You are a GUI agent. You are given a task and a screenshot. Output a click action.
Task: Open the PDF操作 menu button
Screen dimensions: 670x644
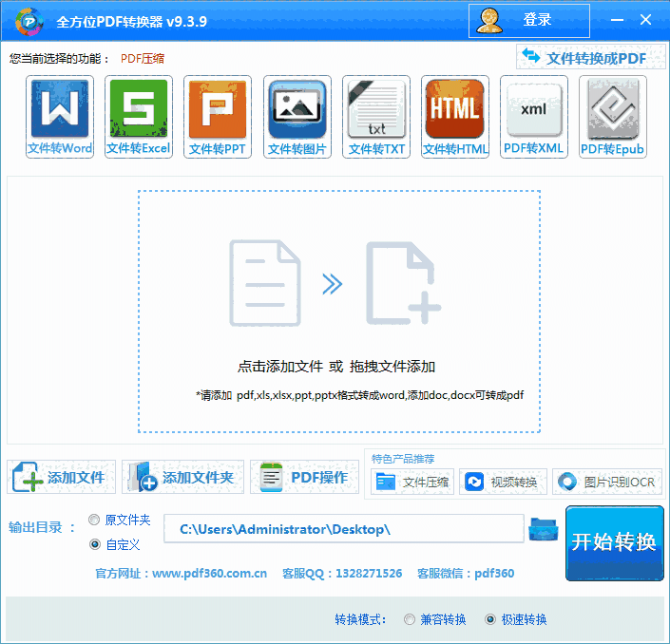click(304, 477)
